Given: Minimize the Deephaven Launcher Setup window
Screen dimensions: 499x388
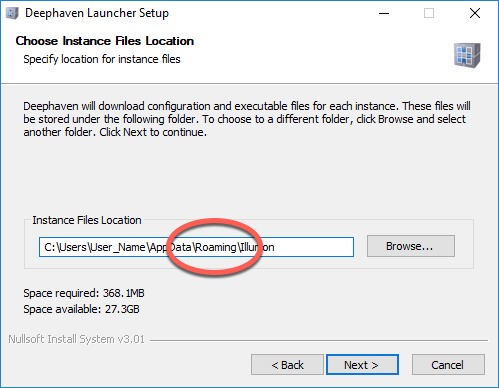Looking at the screenshot, I should click(384, 13).
